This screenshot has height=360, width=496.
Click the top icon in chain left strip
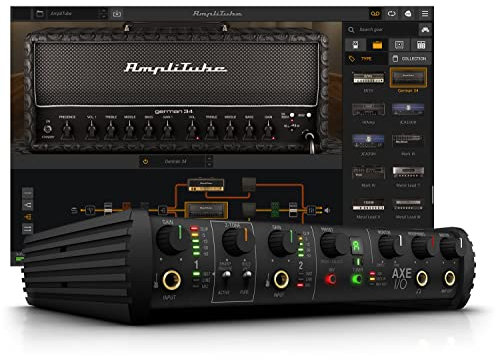click(x=28, y=193)
